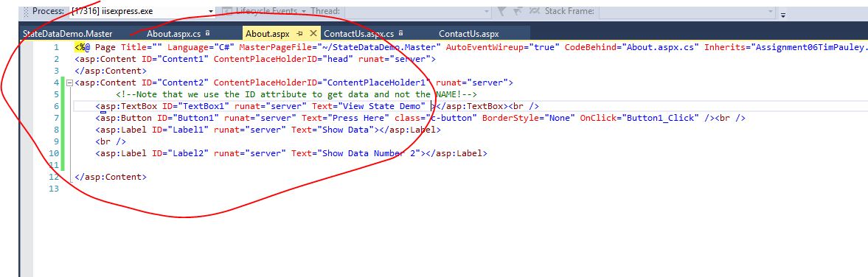Click the filter threads funnel icon
The height and width of the screenshot is (277, 868).
click(502, 11)
